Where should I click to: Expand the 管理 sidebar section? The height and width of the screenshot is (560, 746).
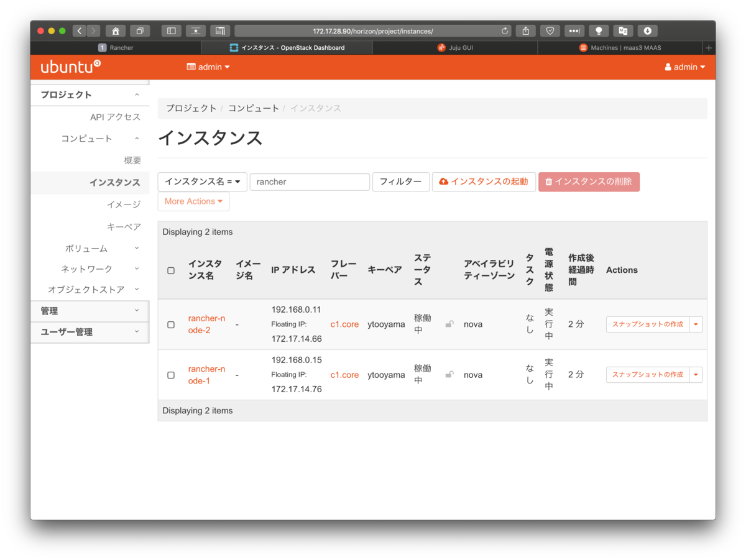(90, 311)
